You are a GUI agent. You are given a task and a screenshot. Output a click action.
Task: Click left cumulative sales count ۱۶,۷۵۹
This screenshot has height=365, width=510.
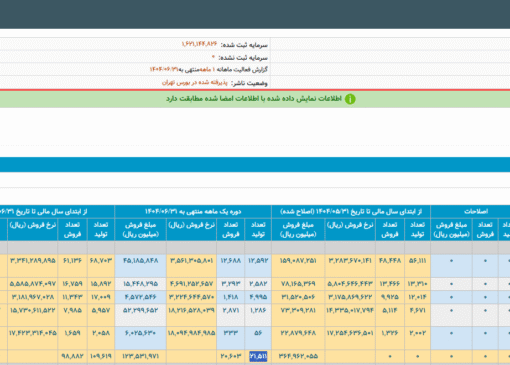point(72,284)
